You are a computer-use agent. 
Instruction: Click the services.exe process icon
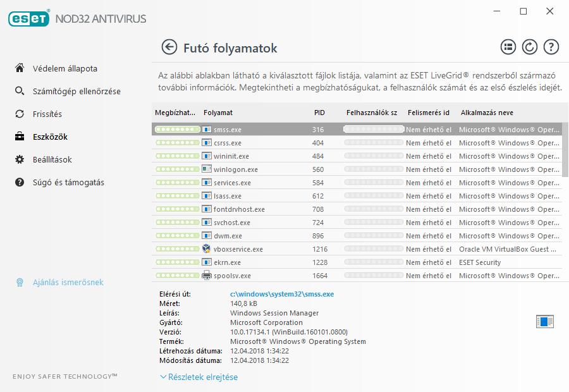click(x=207, y=182)
